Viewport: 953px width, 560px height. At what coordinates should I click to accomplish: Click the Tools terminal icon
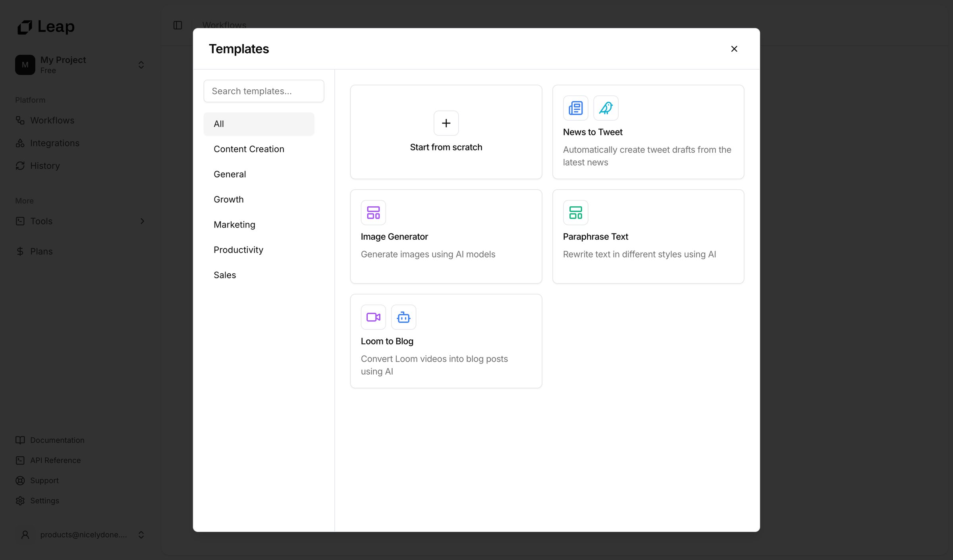click(x=20, y=221)
